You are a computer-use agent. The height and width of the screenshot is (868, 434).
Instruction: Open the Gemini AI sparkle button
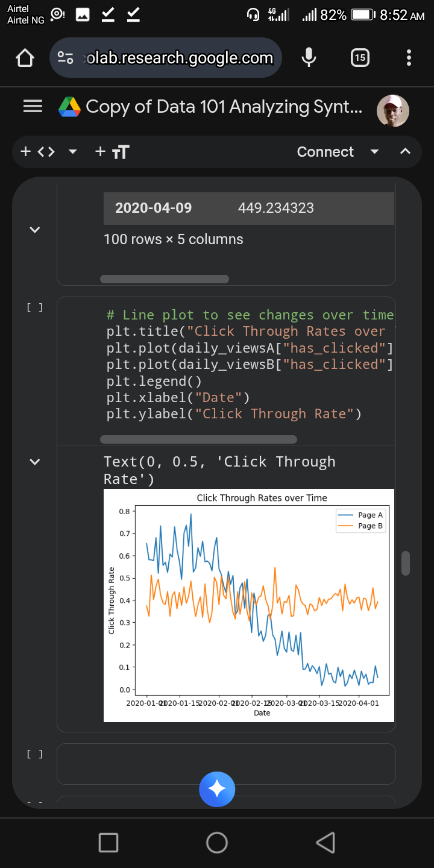tap(217, 789)
